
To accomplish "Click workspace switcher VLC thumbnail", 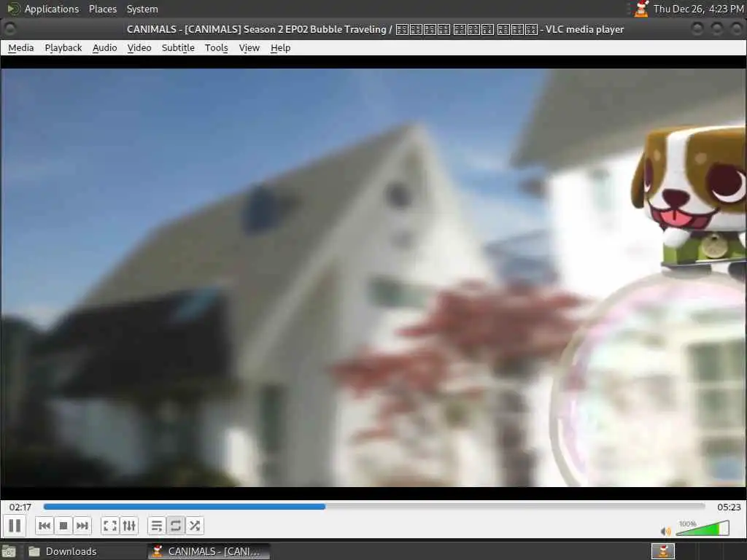I will coord(663,551).
